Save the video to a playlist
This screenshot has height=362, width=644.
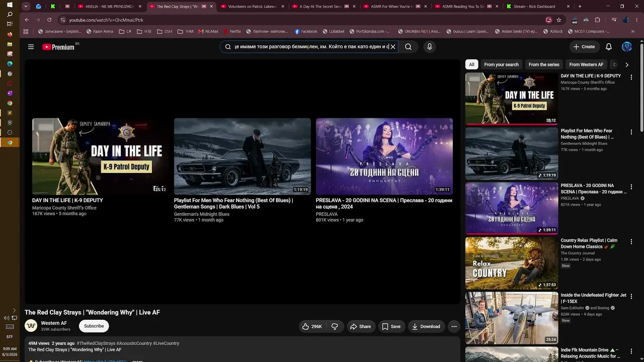pos(391,326)
